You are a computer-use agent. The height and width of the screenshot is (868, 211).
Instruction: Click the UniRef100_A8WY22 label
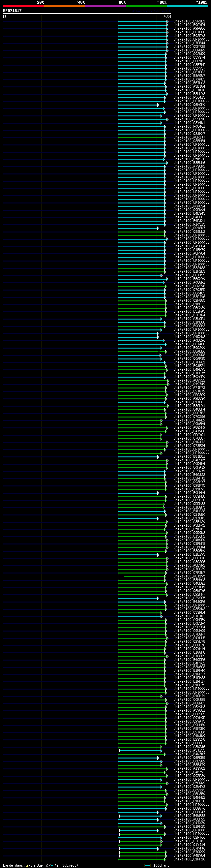pyautogui.click(x=189, y=381)
